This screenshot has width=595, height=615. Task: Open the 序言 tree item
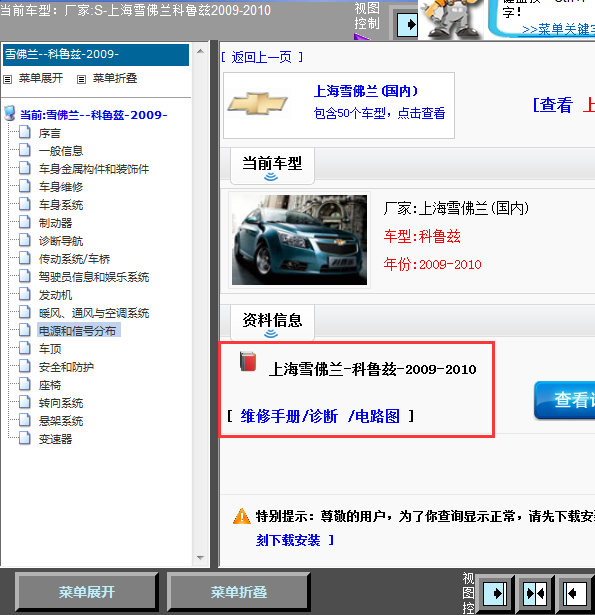click(49, 133)
